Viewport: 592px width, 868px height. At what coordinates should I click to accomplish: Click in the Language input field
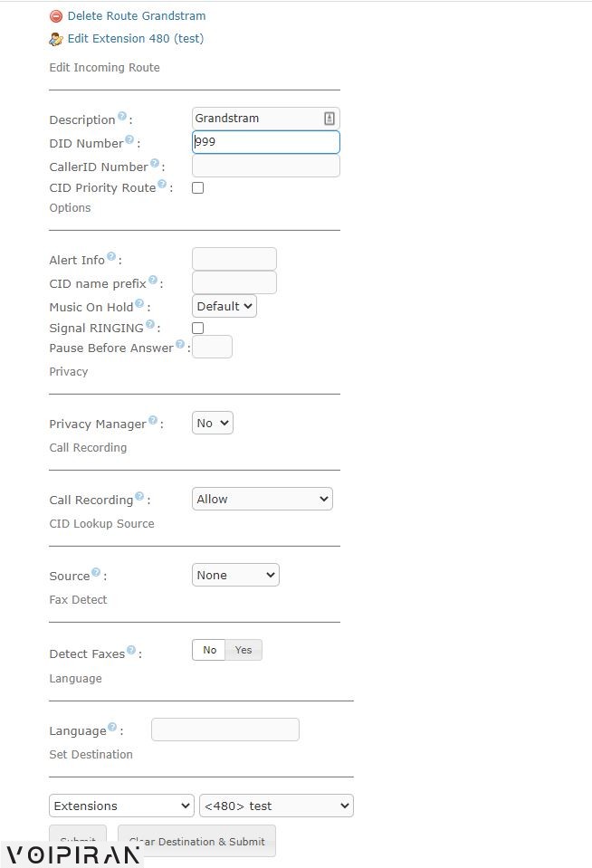[225, 729]
